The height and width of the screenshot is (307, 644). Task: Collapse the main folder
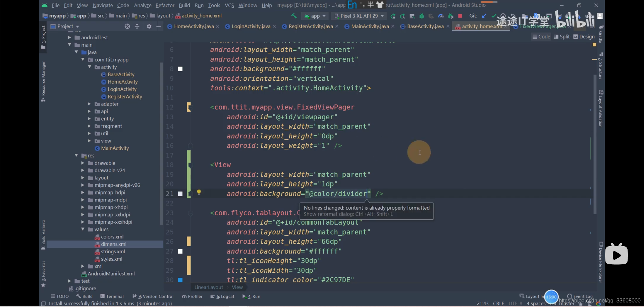coord(69,45)
